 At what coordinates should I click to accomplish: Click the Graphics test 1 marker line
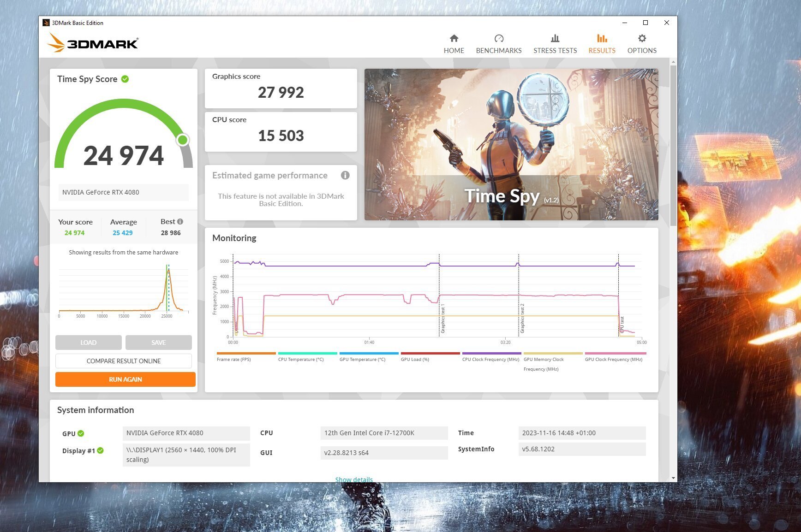click(x=439, y=295)
